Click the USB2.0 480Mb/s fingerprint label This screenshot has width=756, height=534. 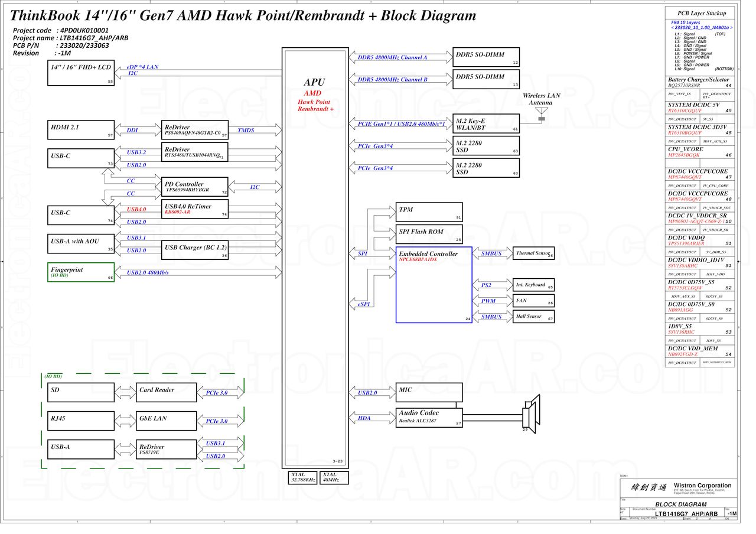point(148,272)
